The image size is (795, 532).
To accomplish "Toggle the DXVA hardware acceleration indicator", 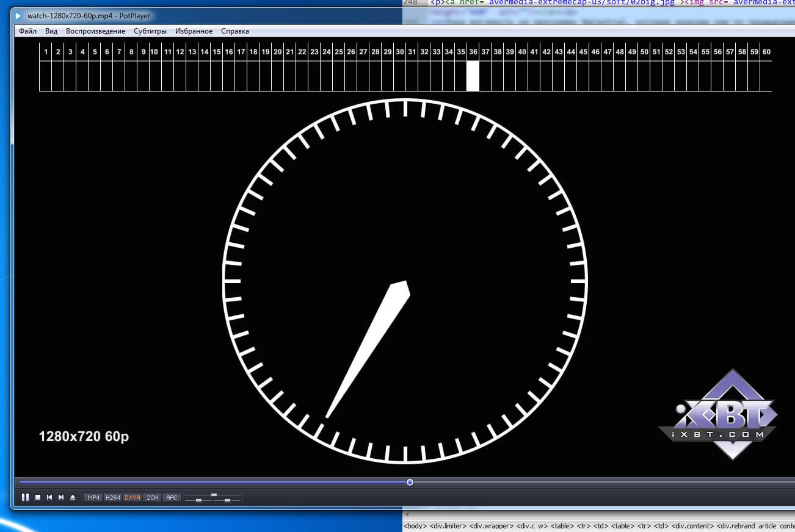I will point(132,498).
